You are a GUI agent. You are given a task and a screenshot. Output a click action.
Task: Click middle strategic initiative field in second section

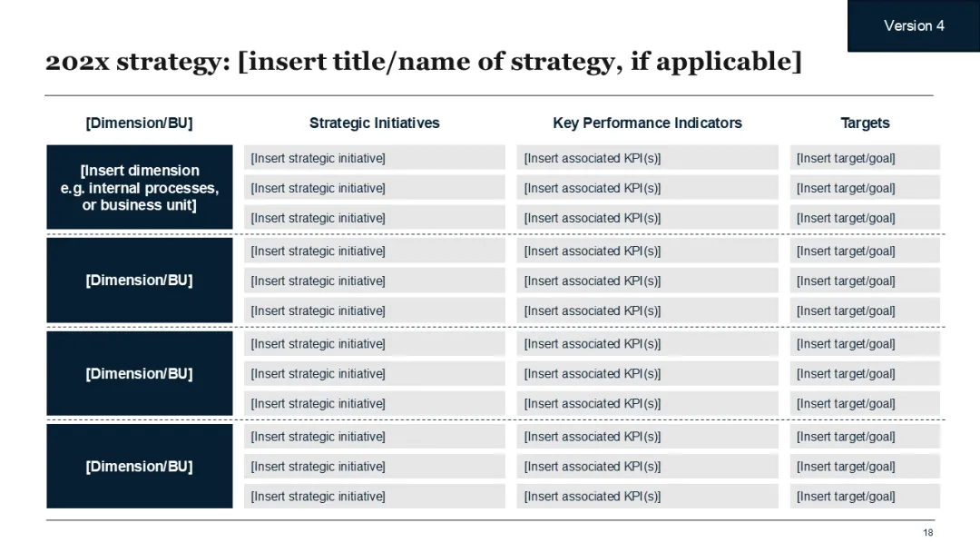375,281
